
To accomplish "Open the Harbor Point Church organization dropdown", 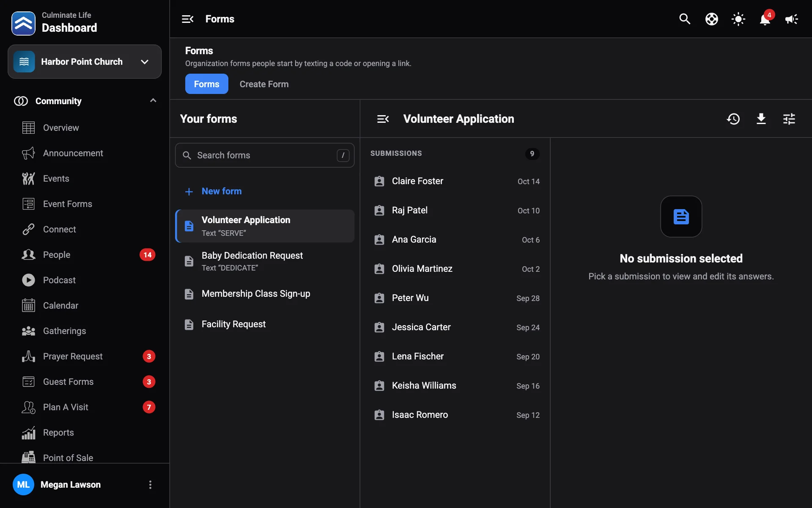I will [x=85, y=62].
